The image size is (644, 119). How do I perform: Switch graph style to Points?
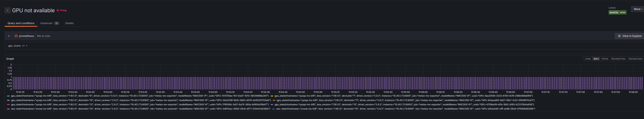click(605, 59)
